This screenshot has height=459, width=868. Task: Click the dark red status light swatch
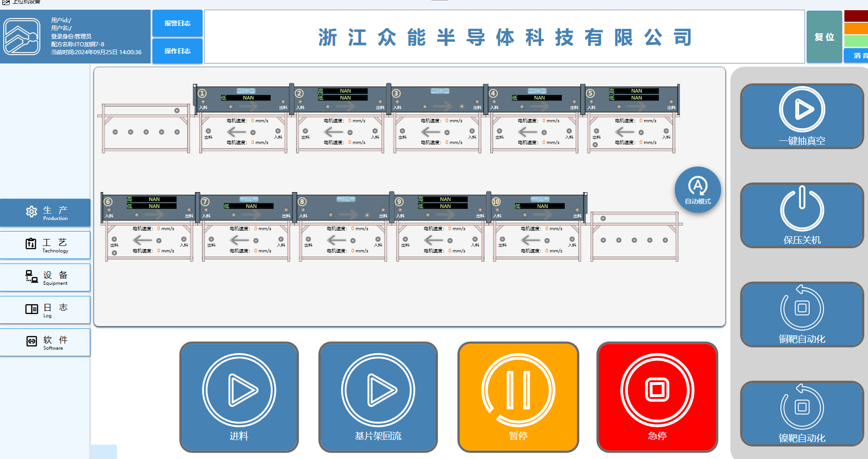point(856,16)
